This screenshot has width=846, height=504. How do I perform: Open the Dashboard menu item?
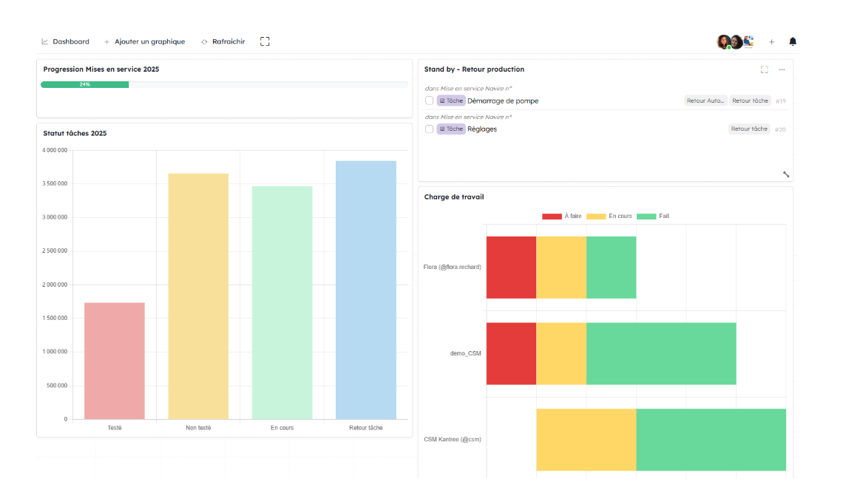click(x=66, y=41)
